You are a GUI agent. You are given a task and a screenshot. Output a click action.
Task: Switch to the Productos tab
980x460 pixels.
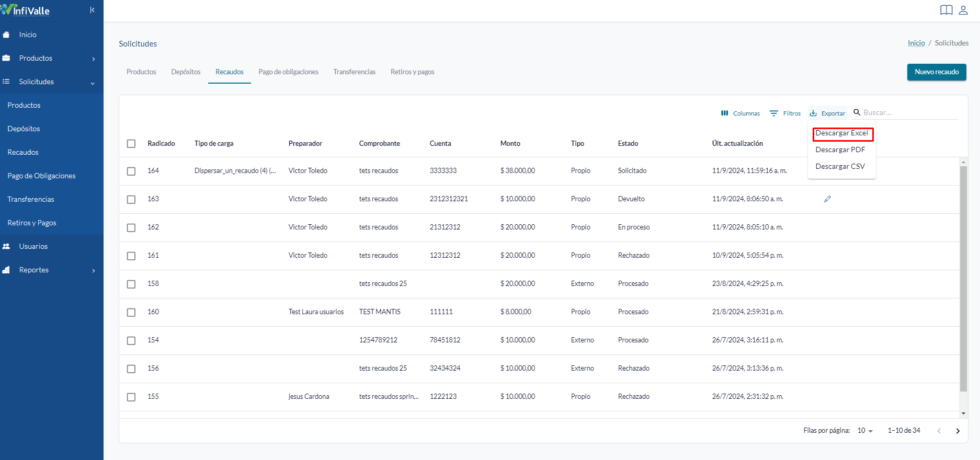(141, 72)
